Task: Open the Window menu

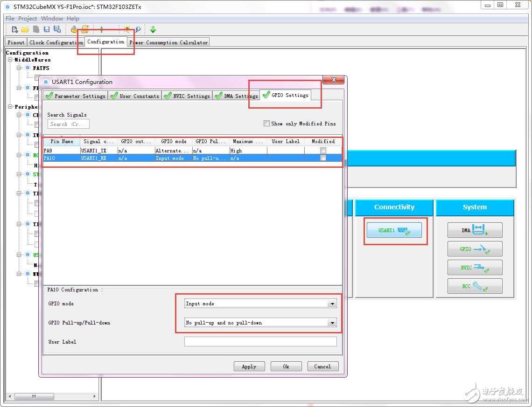Action: [52, 18]
